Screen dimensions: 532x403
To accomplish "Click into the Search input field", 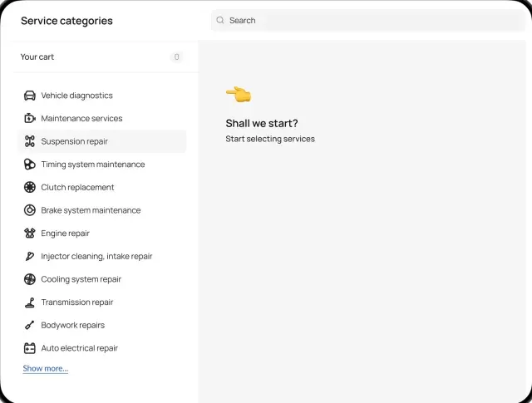I will [x=368, y=20].
